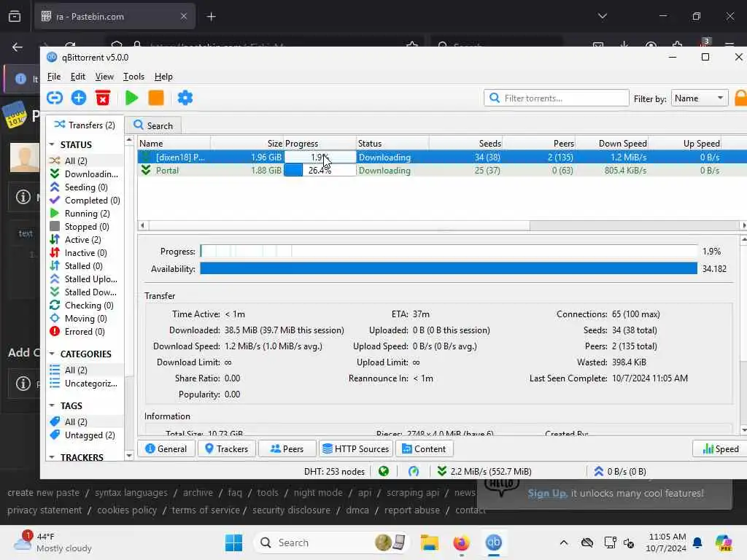Select the Untagged (2) tag filter

coord(85,435)
